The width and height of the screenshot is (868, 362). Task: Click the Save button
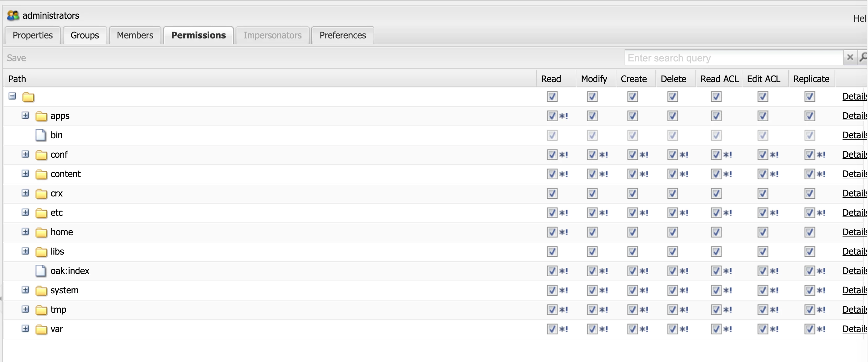tap(16, 58)
